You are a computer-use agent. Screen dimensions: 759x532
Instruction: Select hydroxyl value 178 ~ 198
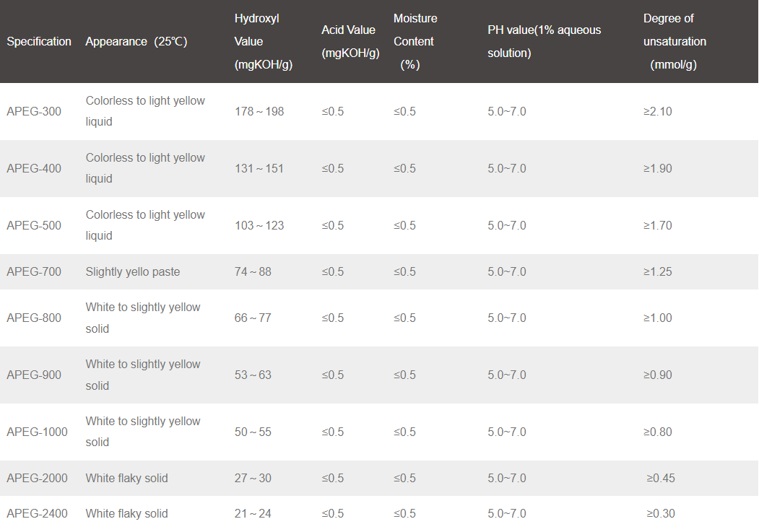[x=259, y=111]
